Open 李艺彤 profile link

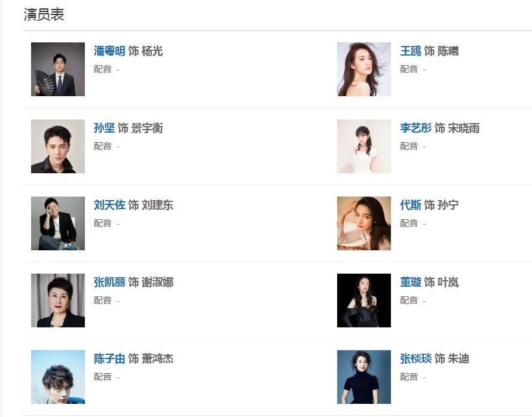pos(415,128)
